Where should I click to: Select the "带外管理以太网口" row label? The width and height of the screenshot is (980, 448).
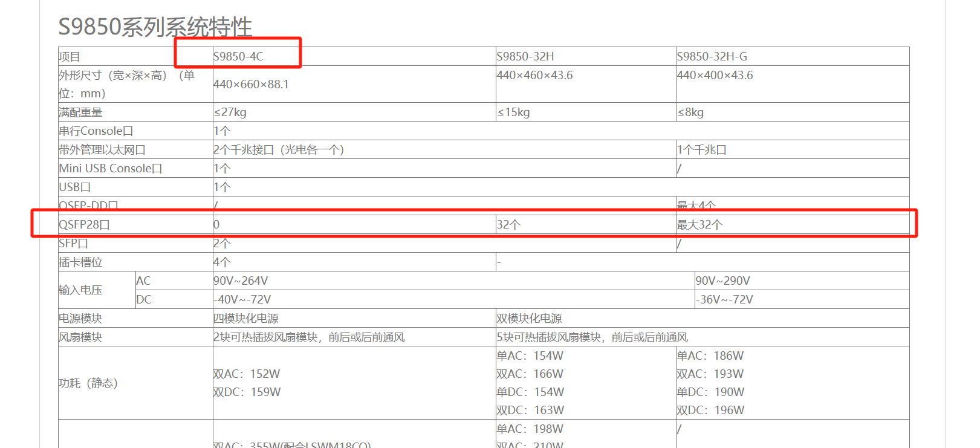102,150
